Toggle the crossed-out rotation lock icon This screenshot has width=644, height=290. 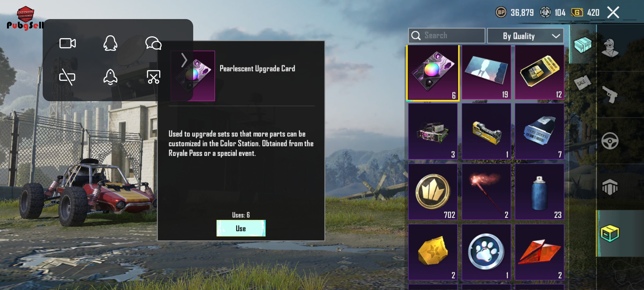coord(67,77)
